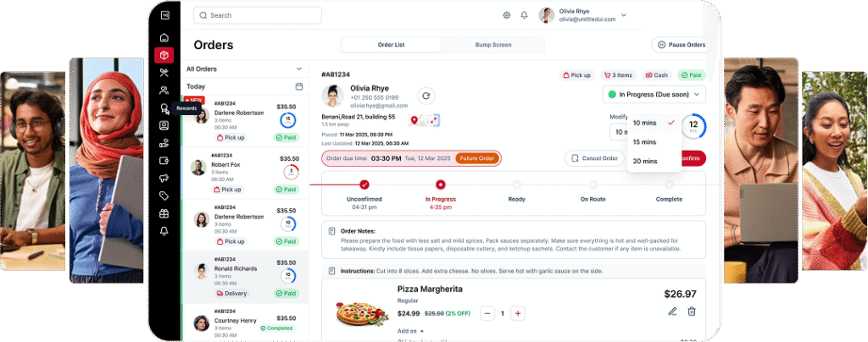Switch to the Bump Screen tab
The height and width of the screenshot is (342, 868).
493,45
